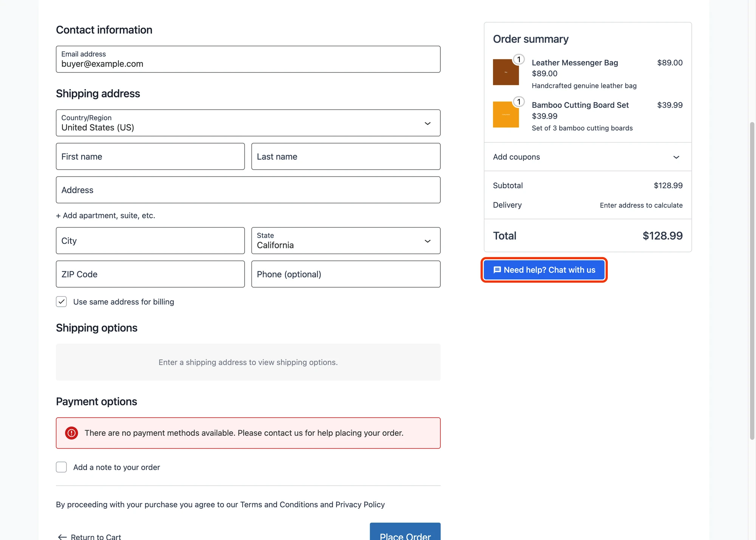Image resolution: width=756 pixels, height=540 pixels.
Task: Click the Place Order button
Action: tap(405, 532)
